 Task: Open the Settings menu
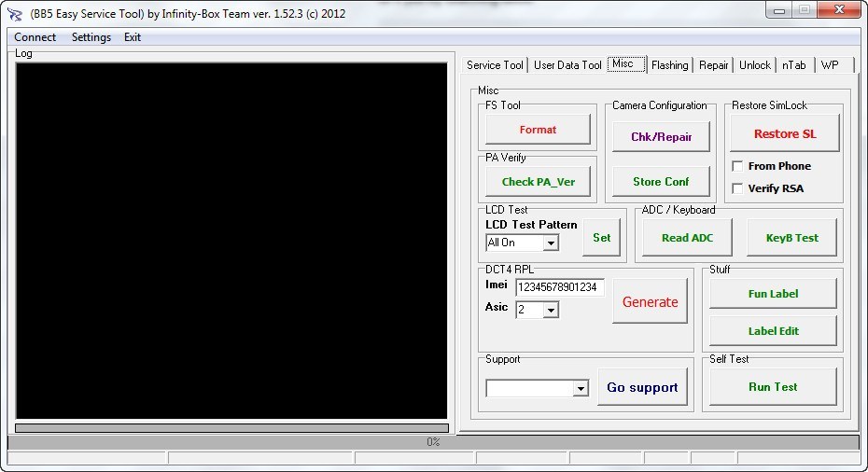click(x=91, y=37)
